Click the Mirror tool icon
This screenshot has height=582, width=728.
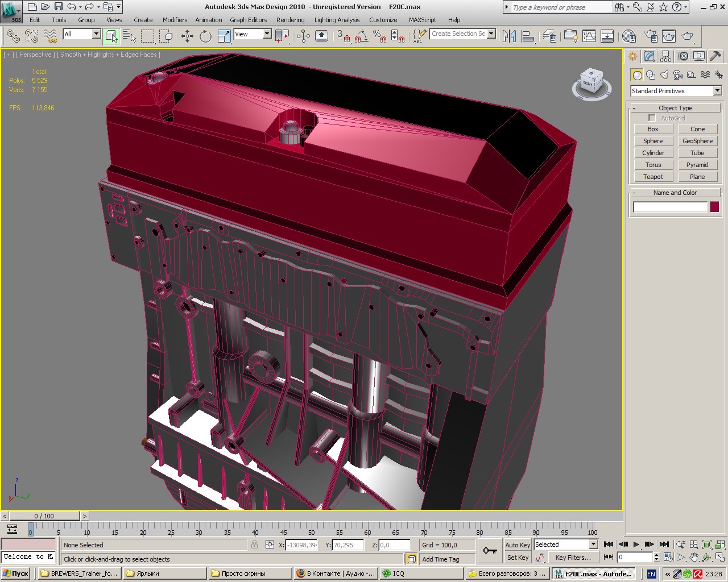pos(509,36)
